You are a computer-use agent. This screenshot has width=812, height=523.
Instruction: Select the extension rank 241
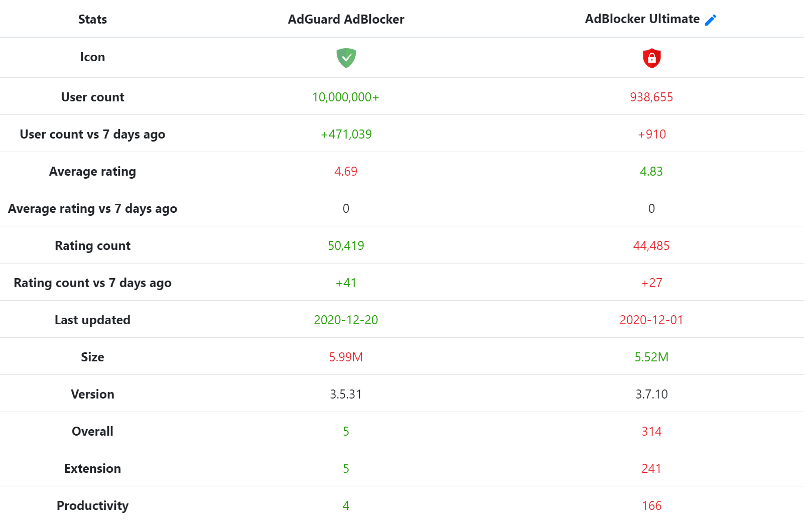coord(651,469)
